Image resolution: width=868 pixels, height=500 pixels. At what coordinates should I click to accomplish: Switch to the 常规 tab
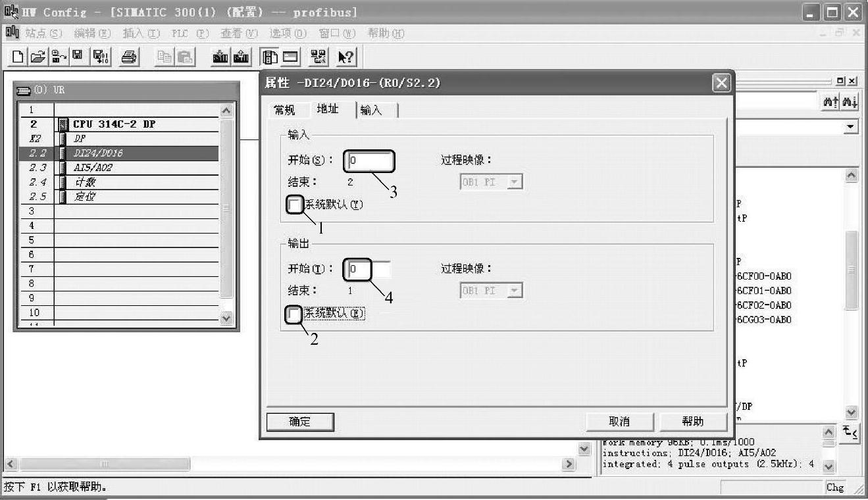(284, 111)
